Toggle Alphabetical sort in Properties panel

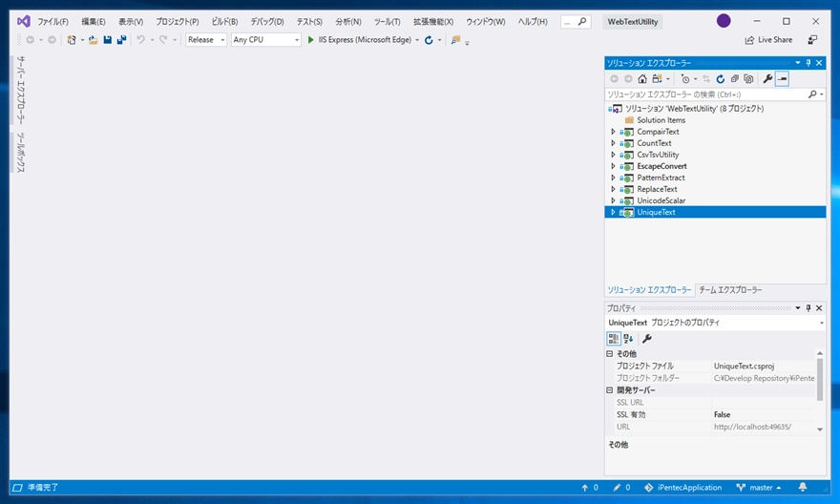coord(628,339)
